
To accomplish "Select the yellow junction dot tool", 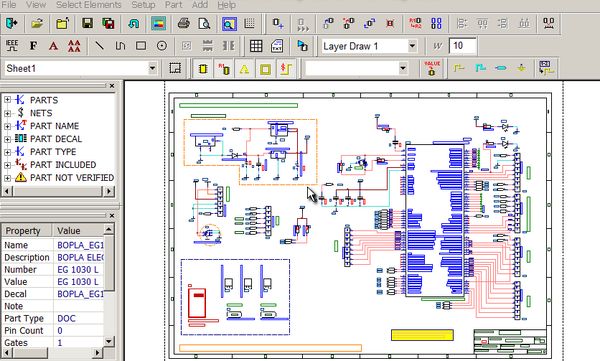I will [521, 68].
